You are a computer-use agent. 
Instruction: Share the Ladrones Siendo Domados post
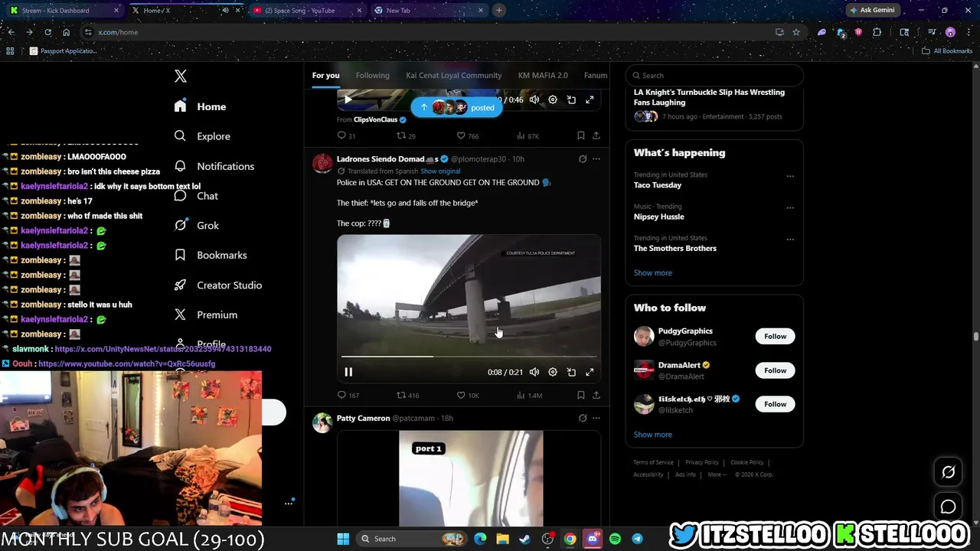tap(596, 395)
